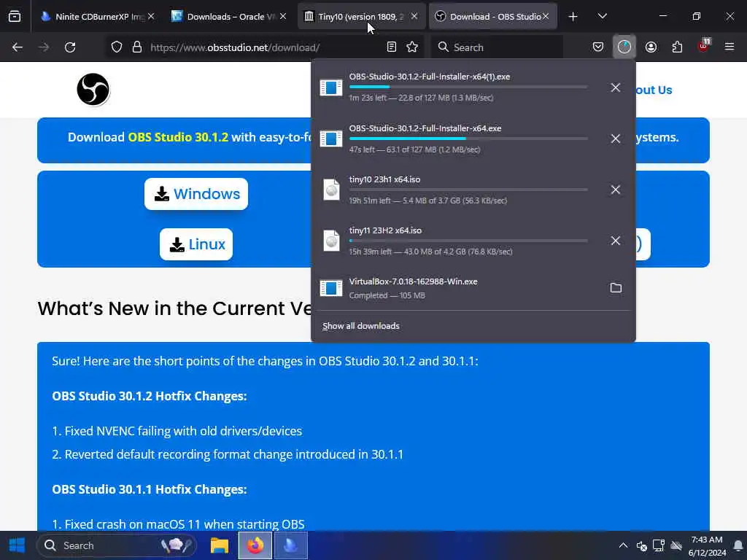
Task: Close the Downloads – Oracle tab
Action: coord(283,16)
